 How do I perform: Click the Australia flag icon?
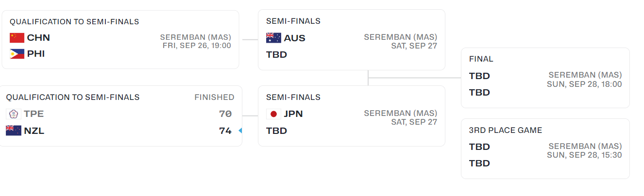coord(273,38)
